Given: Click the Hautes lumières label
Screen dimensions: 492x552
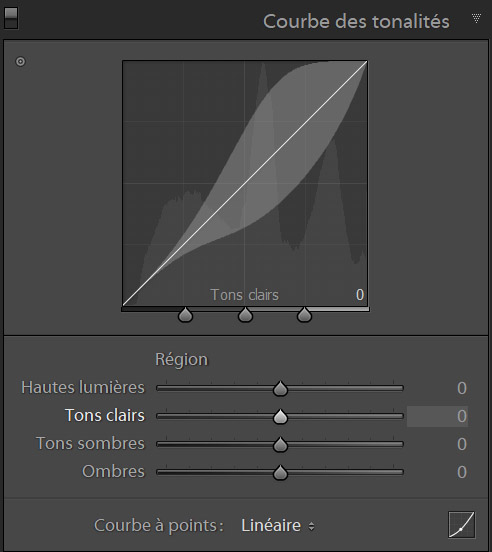Looking at the screenshot, I should pyautogui.click(x=83, y=387).
